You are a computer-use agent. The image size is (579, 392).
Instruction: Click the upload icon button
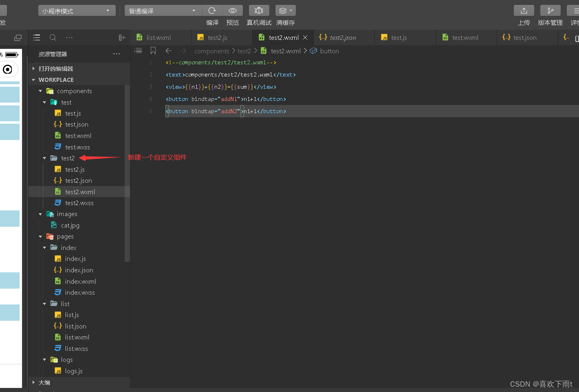click(x=524, y=11)
